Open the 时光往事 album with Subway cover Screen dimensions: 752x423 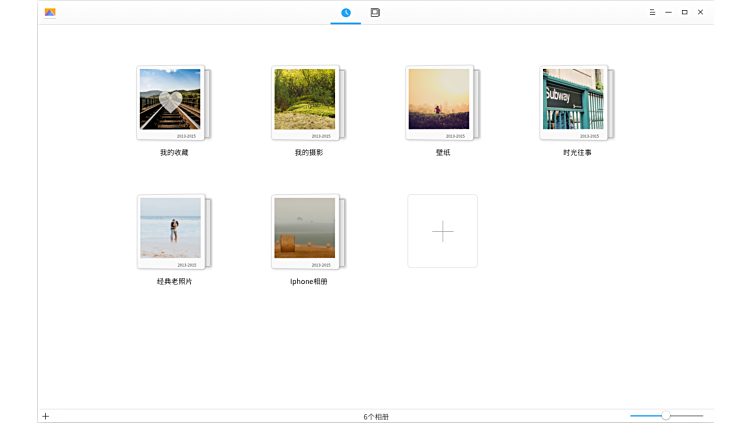pos(573,100)
